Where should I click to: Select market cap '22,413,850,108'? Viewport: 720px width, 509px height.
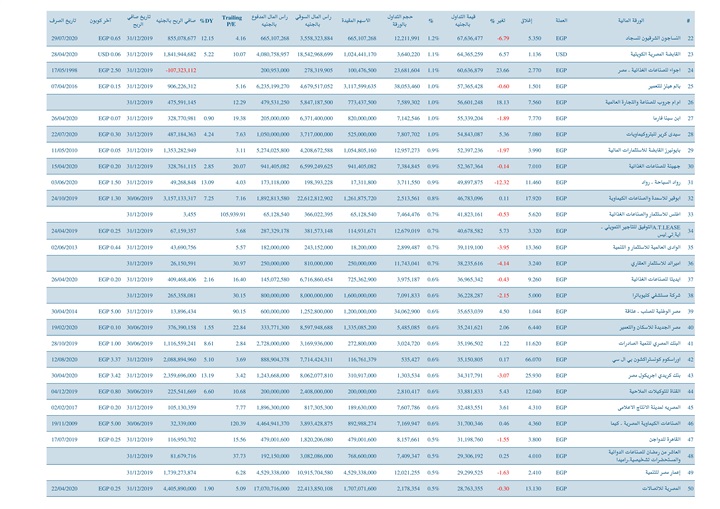click(x=315, y=489)
